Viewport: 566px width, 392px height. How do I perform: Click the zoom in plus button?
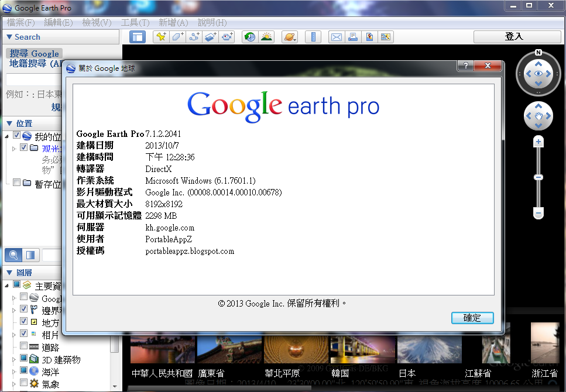[x=538, y=142]
